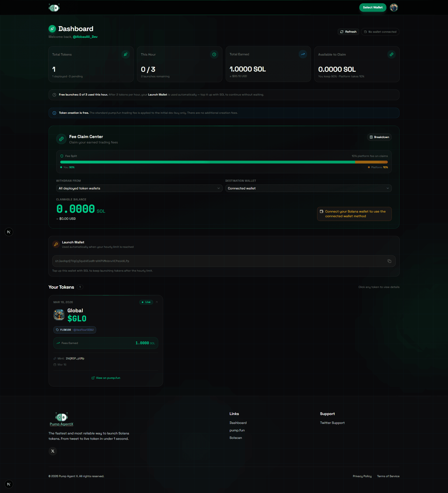The height and width of the screenshot is (493, 448).
Task: Click the trending chart icon in Total Earned card
Action: (x=303, y=54)
